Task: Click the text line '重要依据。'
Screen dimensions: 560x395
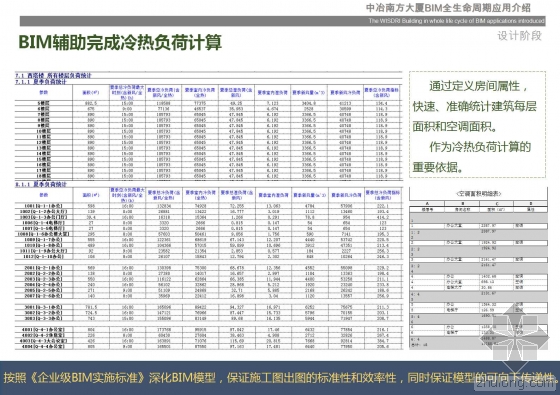Action: coord(439,167)
